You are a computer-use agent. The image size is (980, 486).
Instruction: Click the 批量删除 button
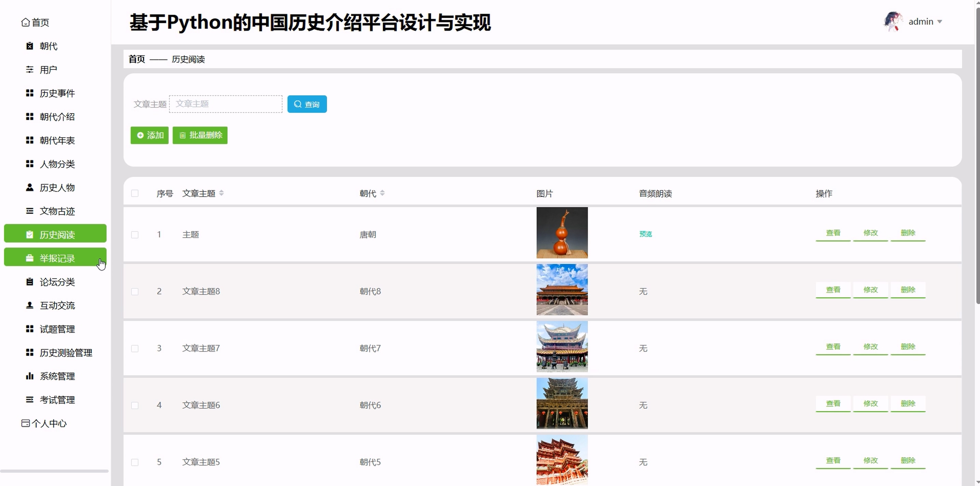200,135
